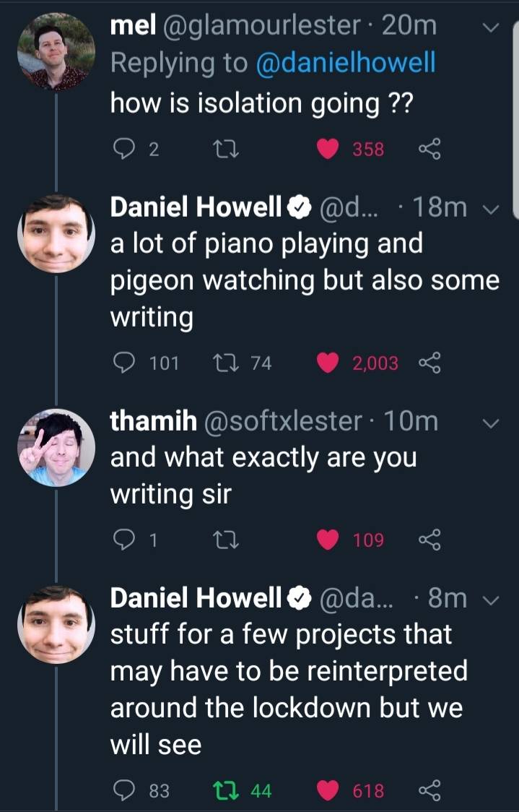Click the share icon on mel's tweet
Image resolution: width=519 pixels, height=812 pixels.
click(430, 149)
